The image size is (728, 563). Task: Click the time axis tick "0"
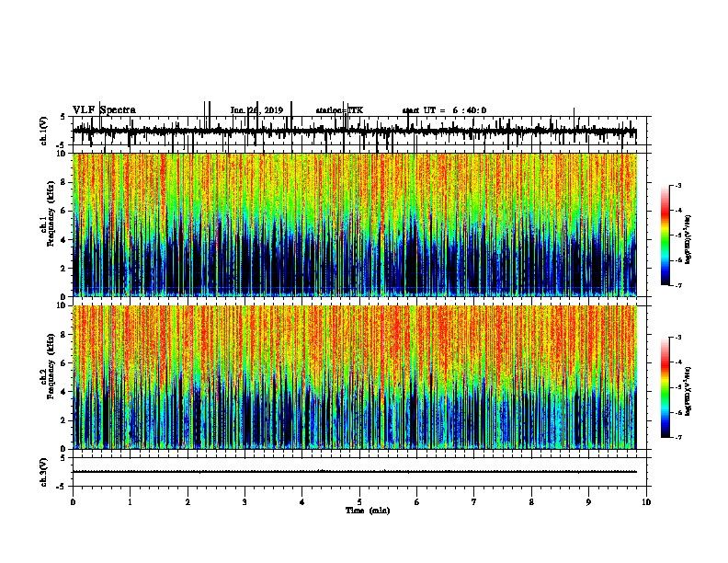(x=73, y=501)
